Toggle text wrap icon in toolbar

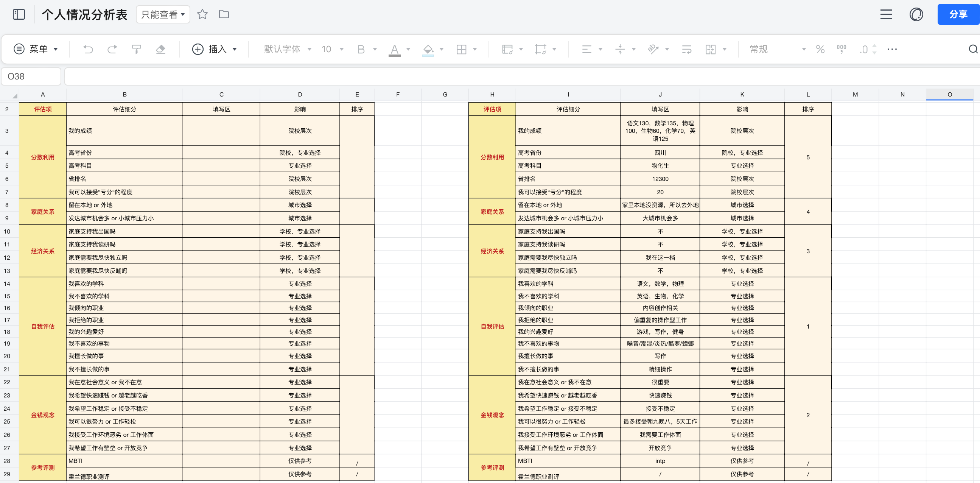pyautogui.click(x=686, y=49)
